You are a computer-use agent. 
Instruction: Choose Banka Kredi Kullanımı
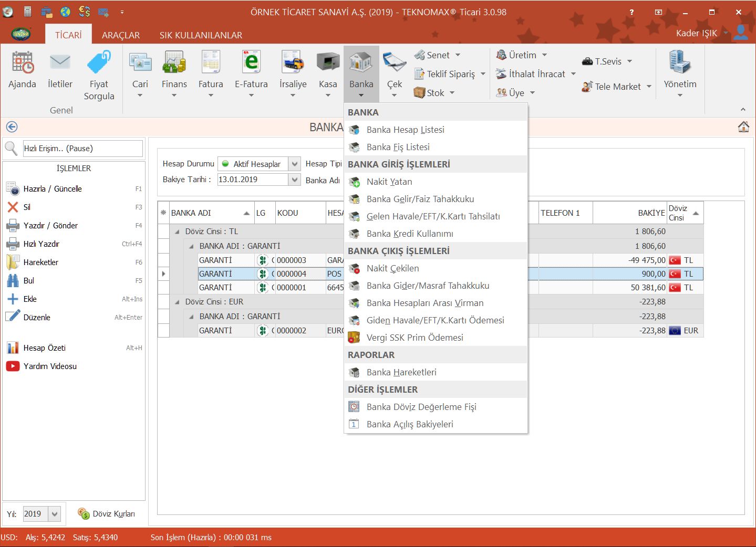(x=436, y=234)
